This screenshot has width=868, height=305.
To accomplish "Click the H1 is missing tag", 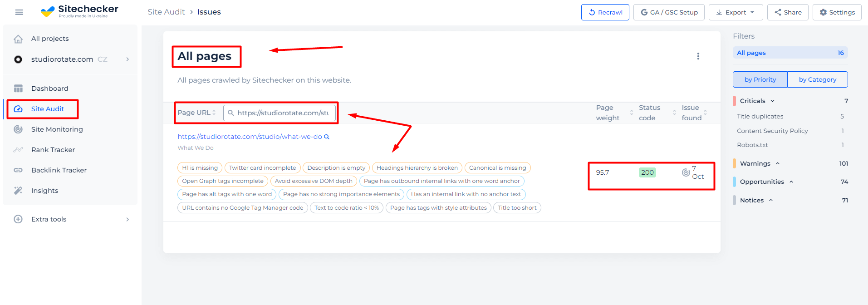I will (200, 168).
